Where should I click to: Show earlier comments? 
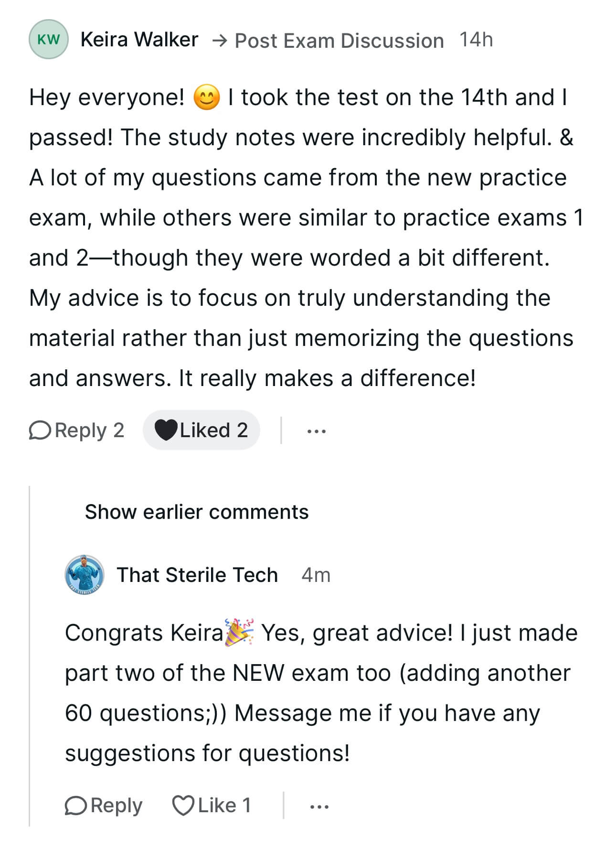point(196,512)
